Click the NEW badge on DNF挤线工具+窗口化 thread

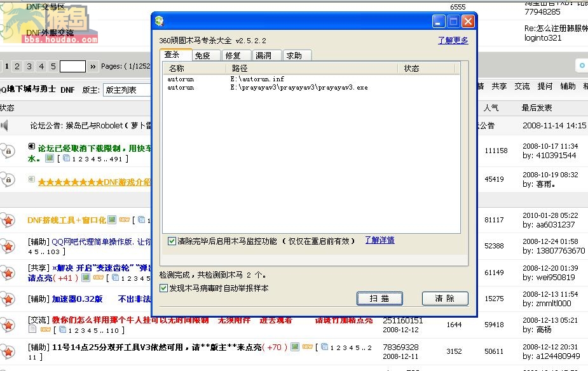click(125, 220)
